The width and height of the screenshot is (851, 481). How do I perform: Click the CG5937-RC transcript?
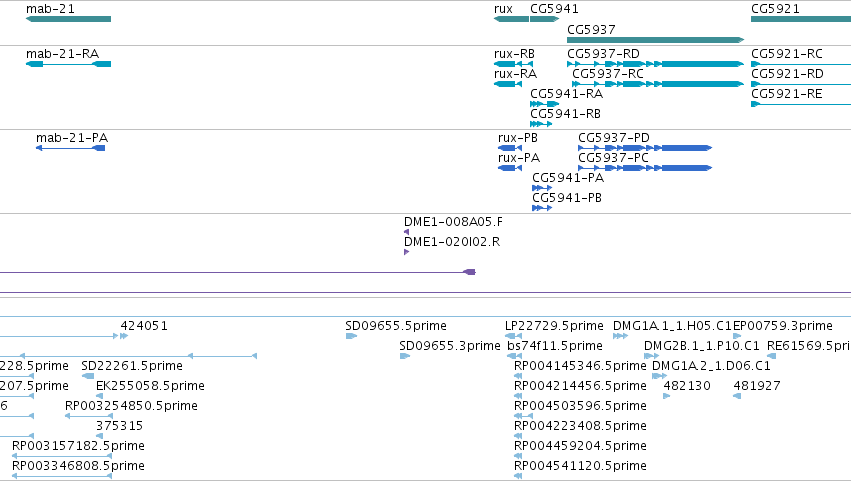[658, 84]
